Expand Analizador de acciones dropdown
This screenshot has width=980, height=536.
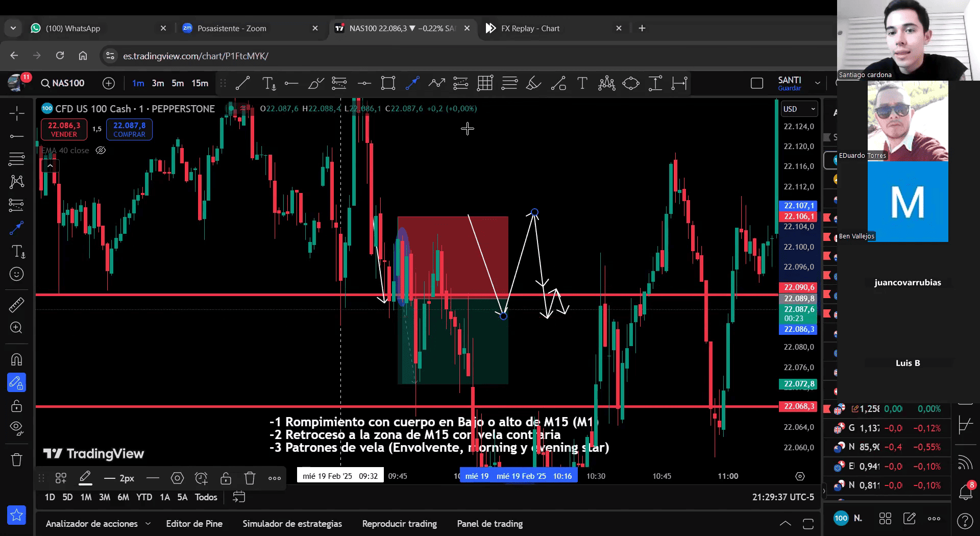tap(148, 524)
